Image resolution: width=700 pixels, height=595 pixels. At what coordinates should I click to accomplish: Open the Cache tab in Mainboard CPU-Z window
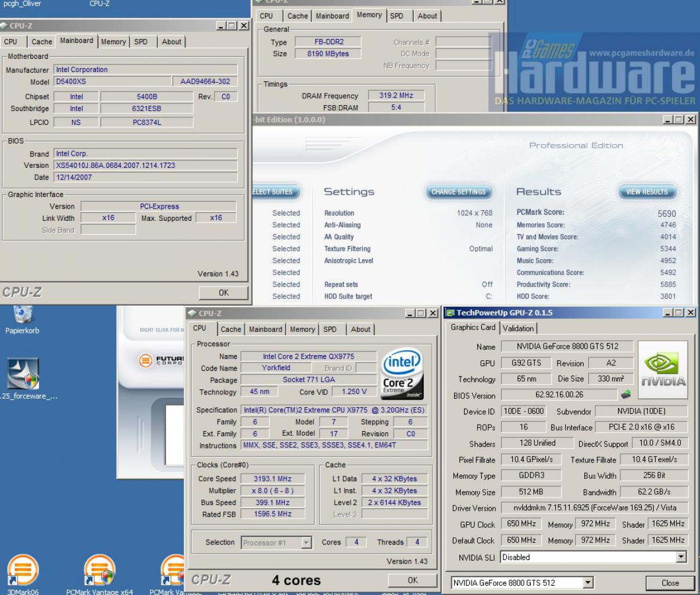tap(41, 42)
